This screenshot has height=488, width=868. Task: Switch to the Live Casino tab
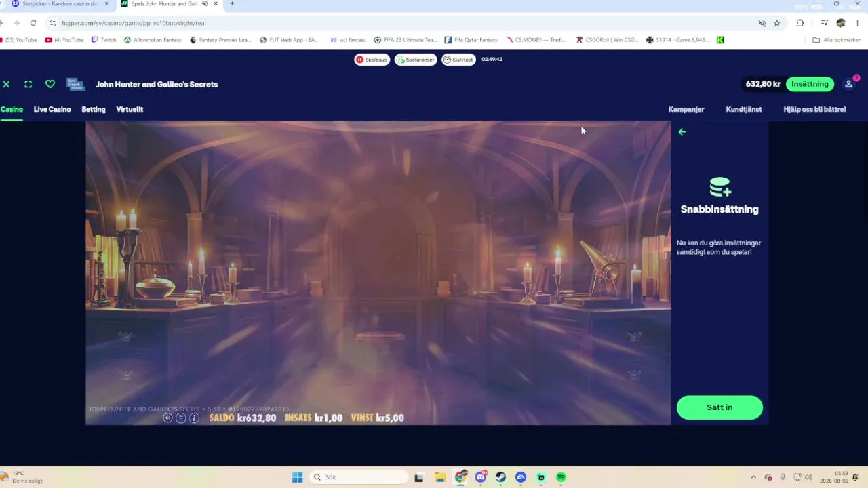52,109
